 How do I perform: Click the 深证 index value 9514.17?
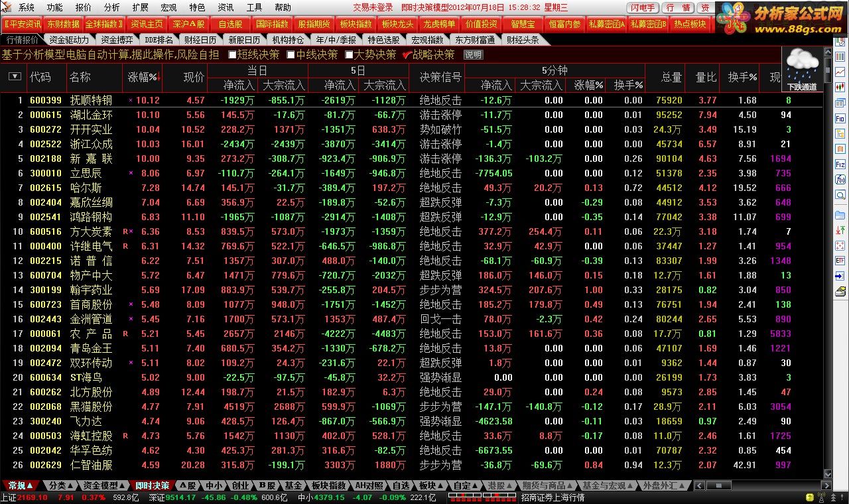click(x=181, y=498)
